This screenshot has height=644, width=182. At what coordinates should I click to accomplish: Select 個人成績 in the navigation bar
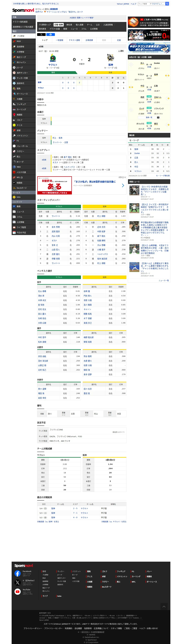(x=80, y=25)
